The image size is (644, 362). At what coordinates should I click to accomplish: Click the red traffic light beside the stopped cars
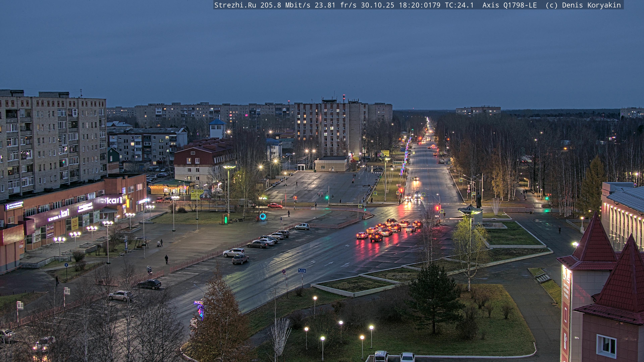point(437,208)
